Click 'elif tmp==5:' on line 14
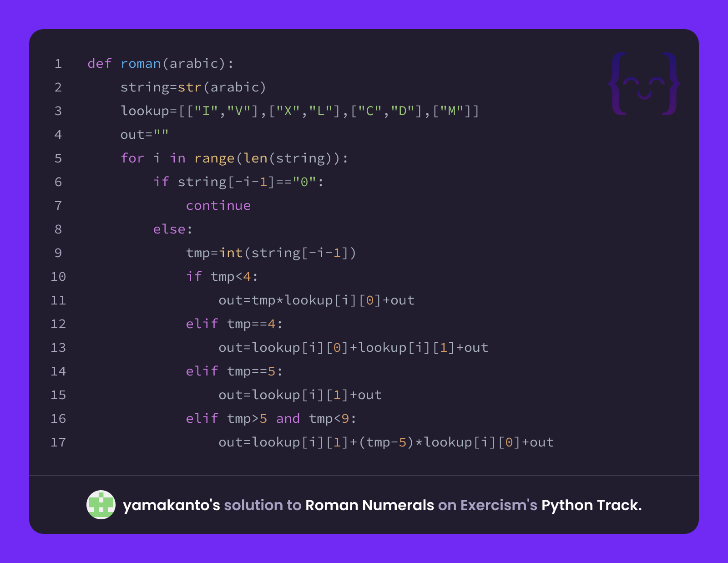 click(x=234, y=371)
